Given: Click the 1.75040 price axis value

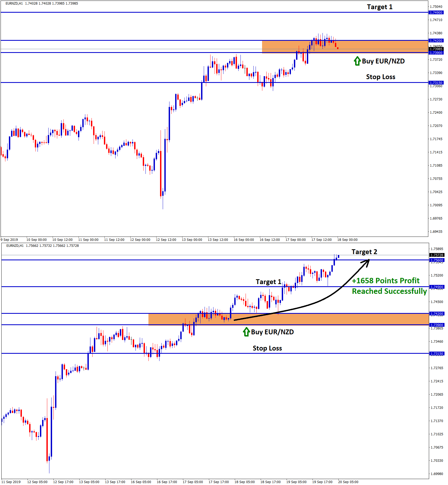Looking at the screenshot, I should [436, 6].
